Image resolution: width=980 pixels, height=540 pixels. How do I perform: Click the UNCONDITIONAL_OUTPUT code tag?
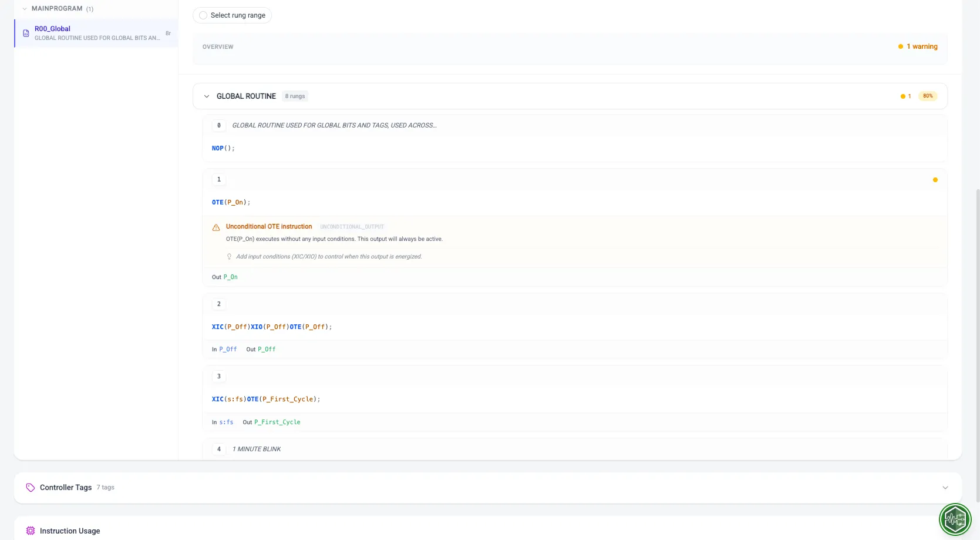coord(352,227)
